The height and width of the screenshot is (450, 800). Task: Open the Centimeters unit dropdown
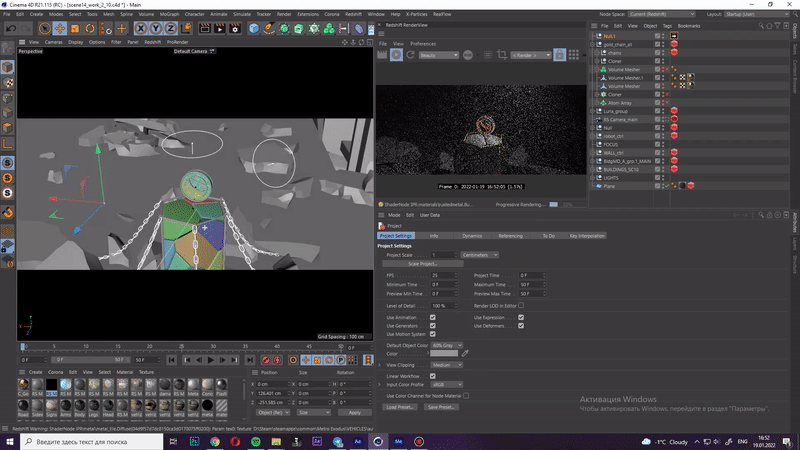click(479, 255)
